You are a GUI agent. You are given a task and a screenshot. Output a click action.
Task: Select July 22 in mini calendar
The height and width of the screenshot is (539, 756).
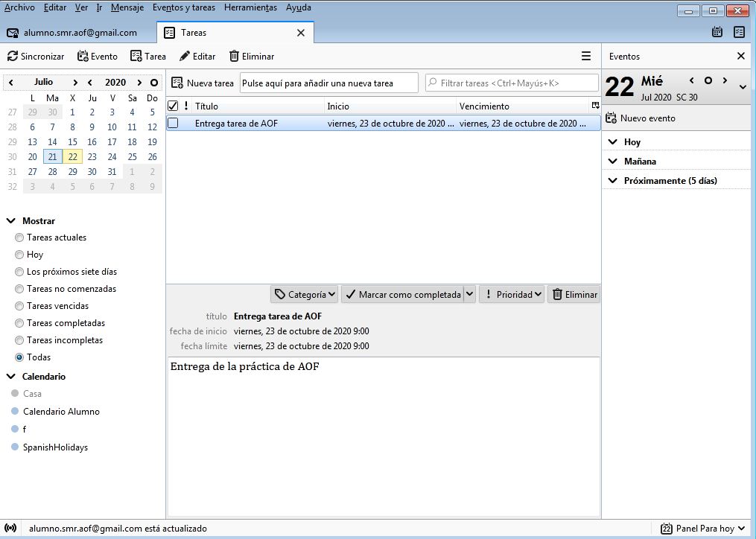click(72, 156)
